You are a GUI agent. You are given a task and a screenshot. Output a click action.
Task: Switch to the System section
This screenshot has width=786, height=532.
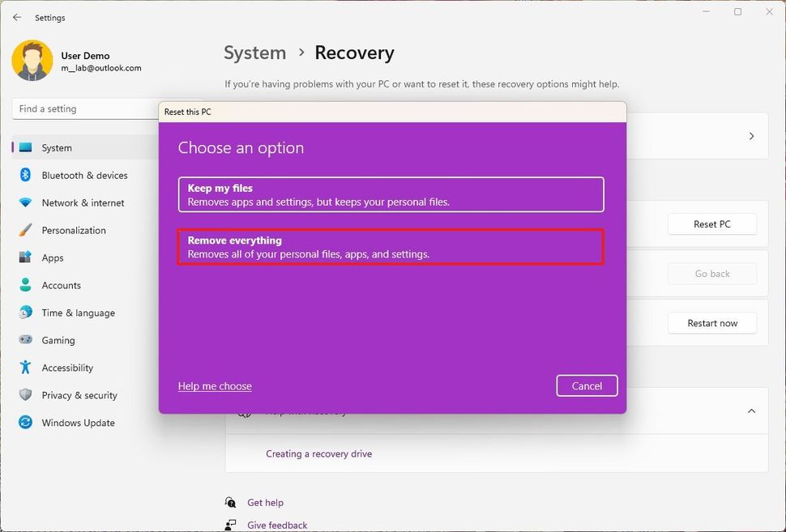point(57,147)
